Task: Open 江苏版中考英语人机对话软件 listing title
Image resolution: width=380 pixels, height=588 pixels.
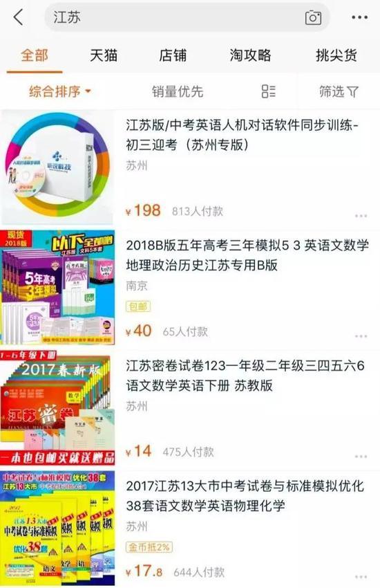Action: [x=243, y=135]
